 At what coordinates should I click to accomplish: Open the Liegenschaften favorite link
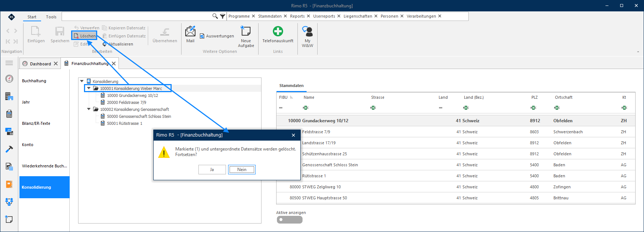(x=358, y=16)
